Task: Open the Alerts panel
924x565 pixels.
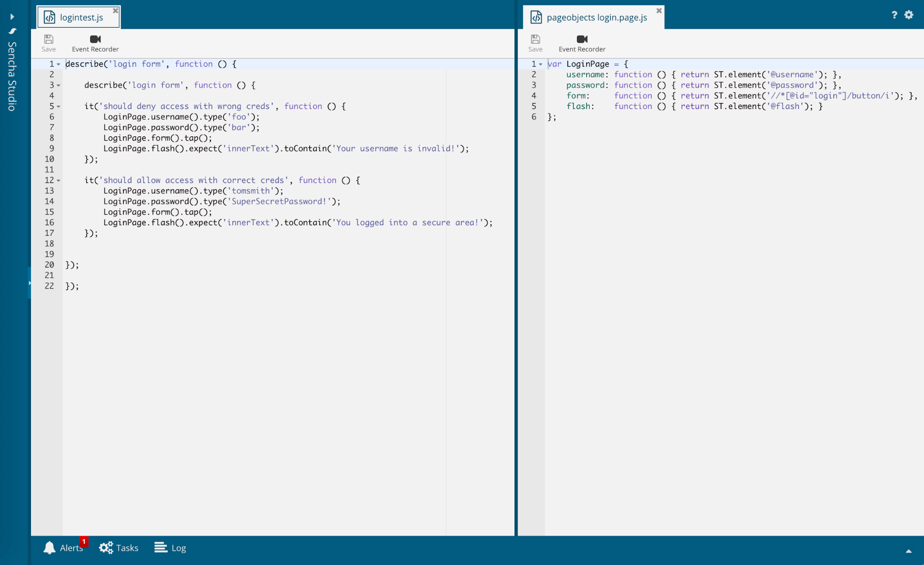Action: [64, 548]
